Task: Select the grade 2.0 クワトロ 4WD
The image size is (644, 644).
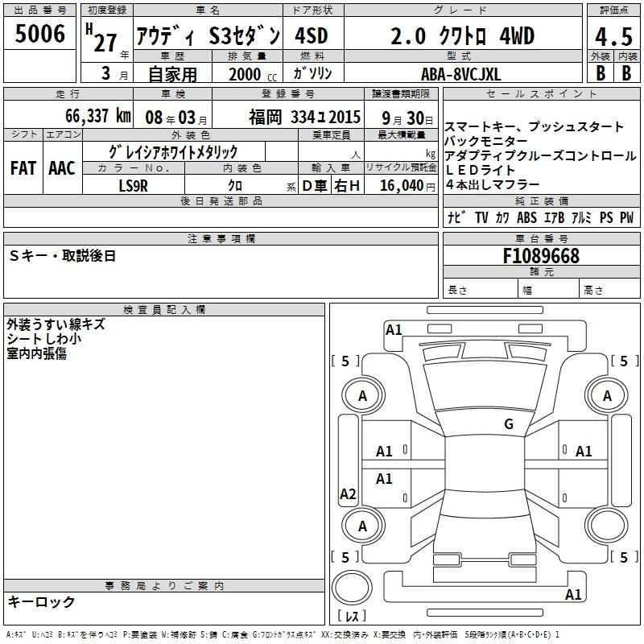Action: click(x=462, y=36)
